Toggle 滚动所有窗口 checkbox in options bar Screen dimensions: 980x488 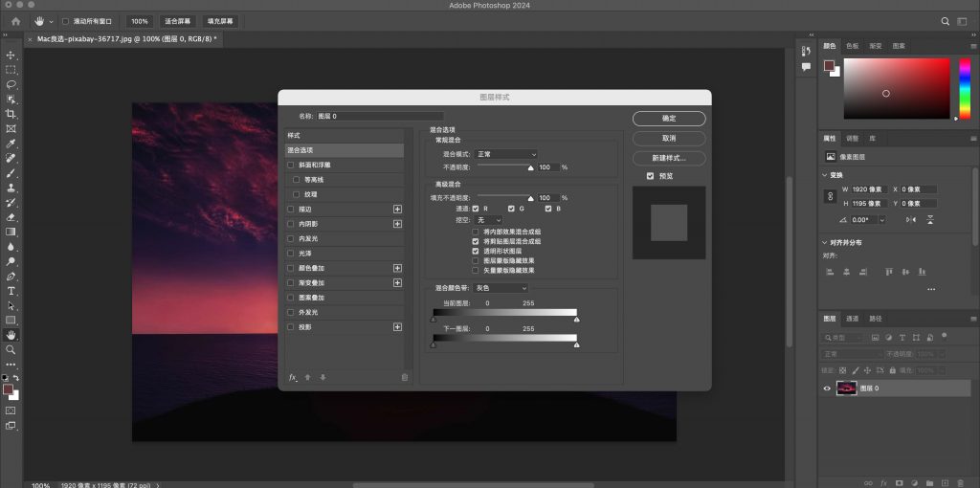point(66,21)
